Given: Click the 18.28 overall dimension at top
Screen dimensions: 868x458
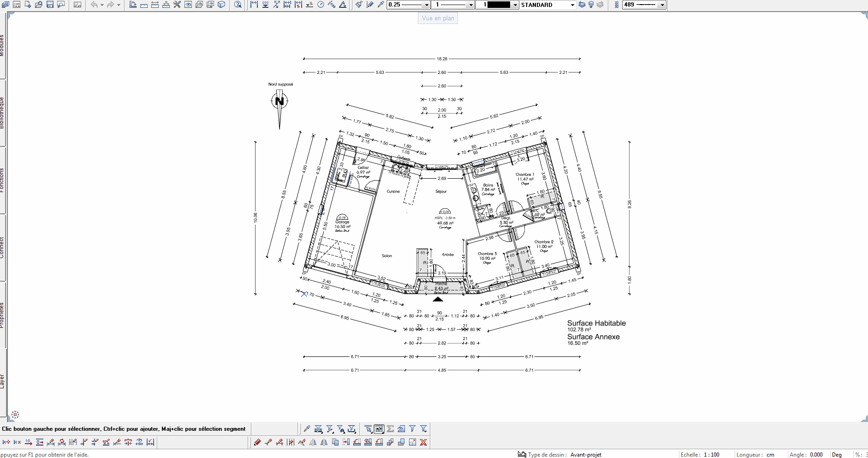Looking at the screenshot, I should click(x=442, y=59).
